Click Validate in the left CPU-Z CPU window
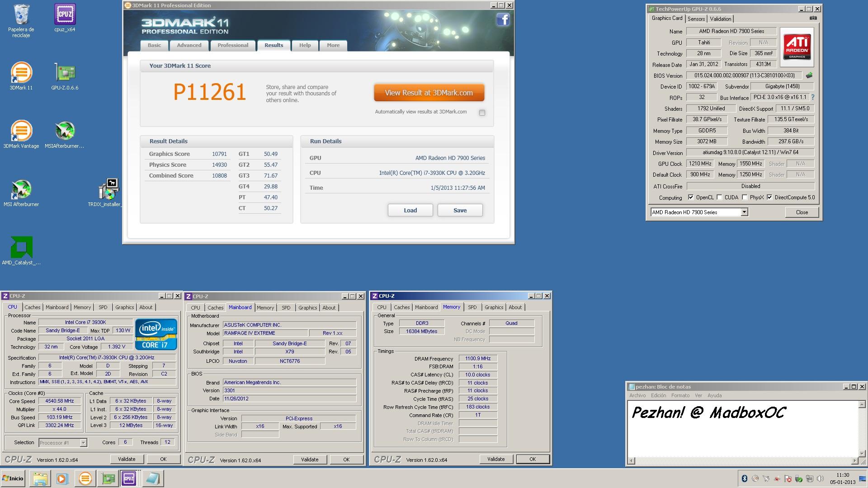Viewport: 868px width, 488px height. [x=127, y=459]
